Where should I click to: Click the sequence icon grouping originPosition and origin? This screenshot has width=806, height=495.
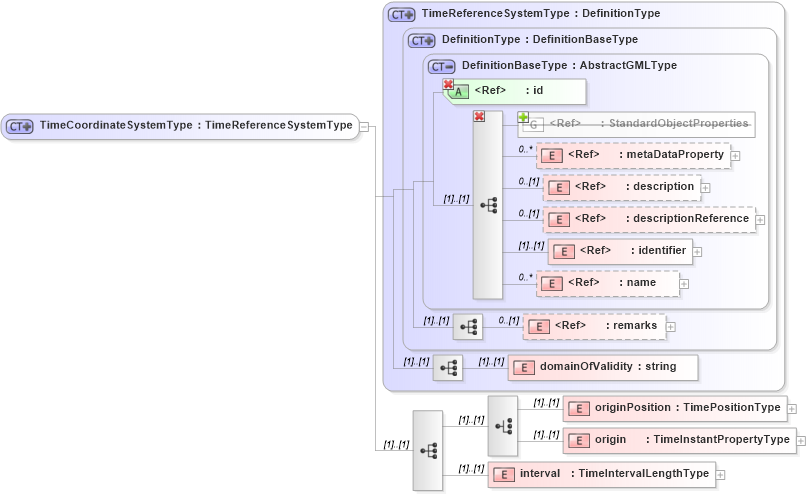503,426
